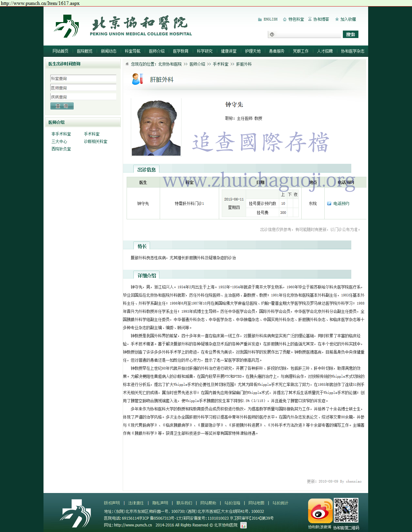Open the 健康讲堂 navigation menu item
Screen dimensions: 412x532
pyautogui.click(x=229, y=51)
